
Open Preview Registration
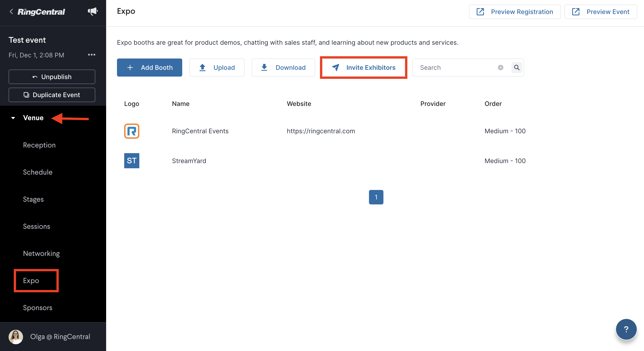click(x=515, y=12)
